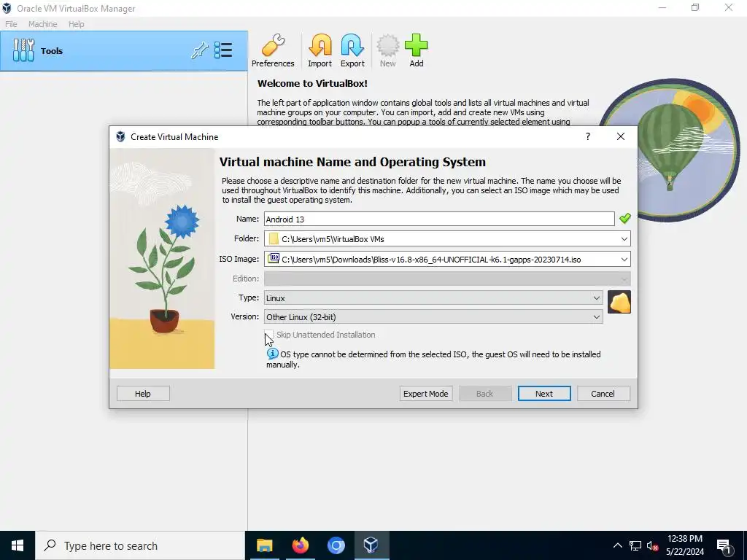Click the Import appliance icon
Viewport: 747px width, 560px height.
click(320, 51)
